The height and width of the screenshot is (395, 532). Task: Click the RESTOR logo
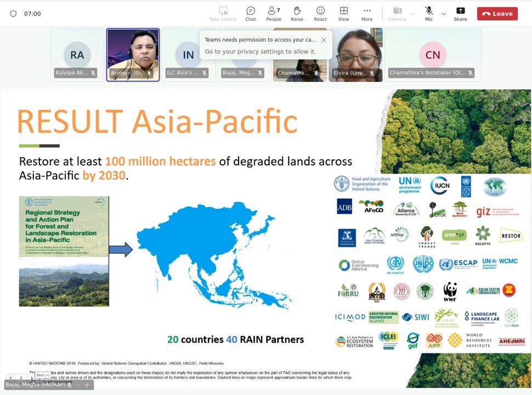(511, 235)
